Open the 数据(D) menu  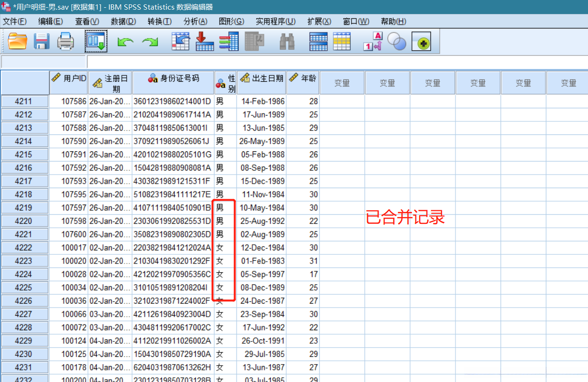pos(123,21)
